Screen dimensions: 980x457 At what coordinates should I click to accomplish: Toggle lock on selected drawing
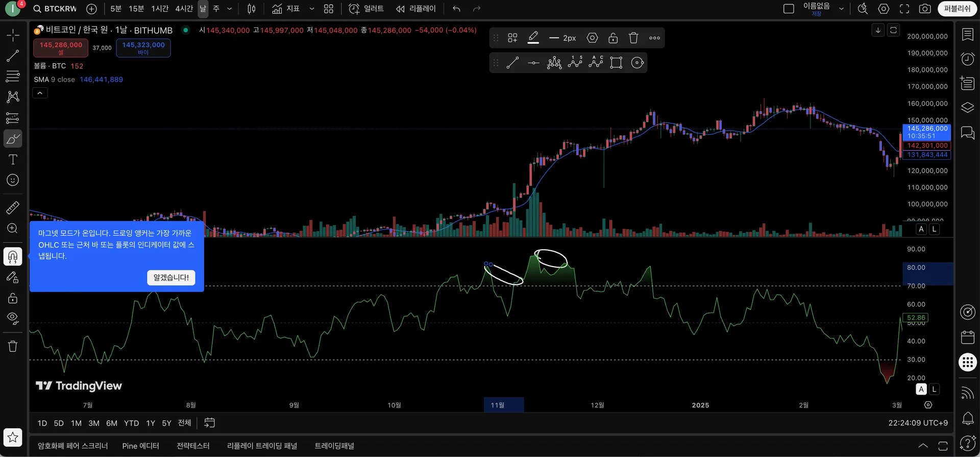pyautogui.click(x=613, y=38)
